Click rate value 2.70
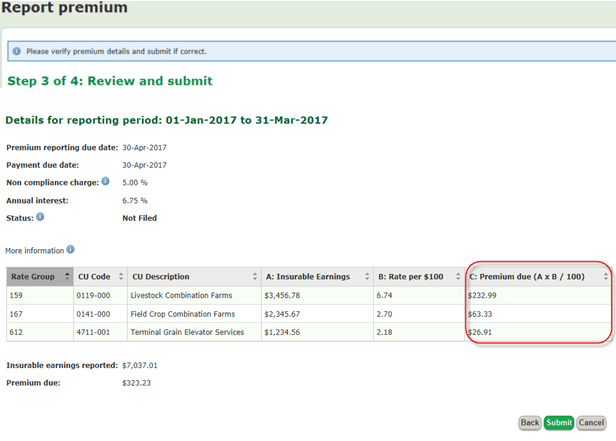 coord(384,314)
